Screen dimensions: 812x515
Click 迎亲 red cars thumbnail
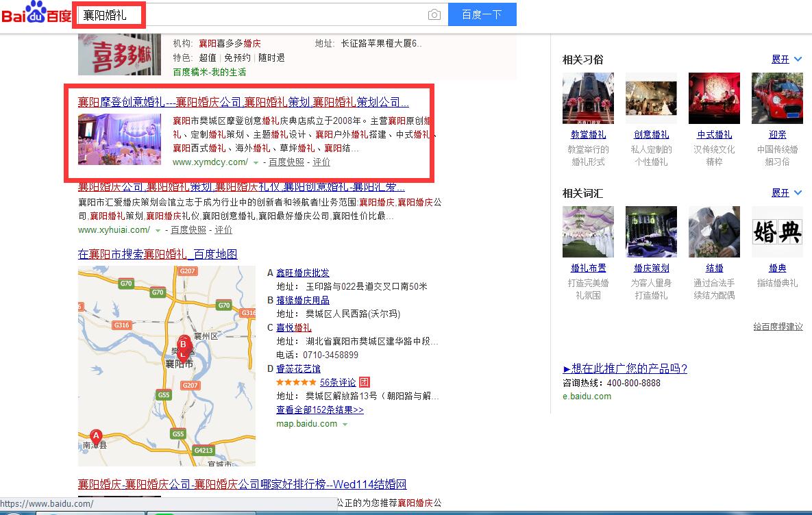pos(777,98)
